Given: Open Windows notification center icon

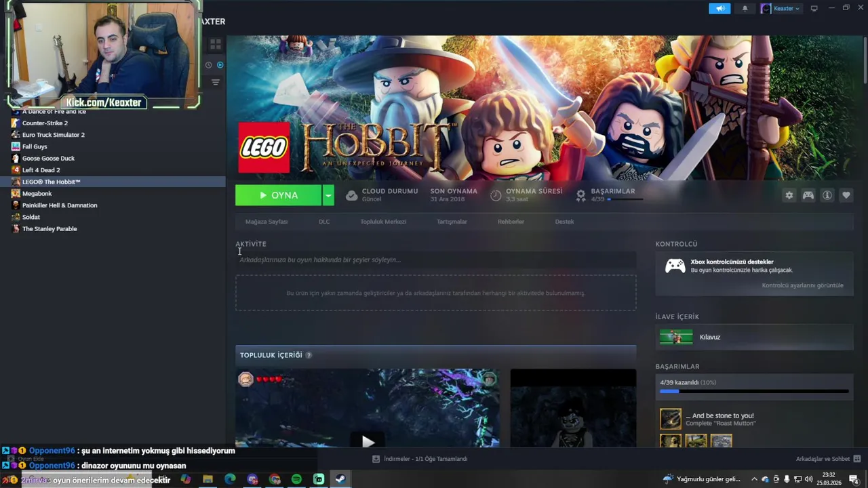Looking at the screenshot, I should point(853,479).
